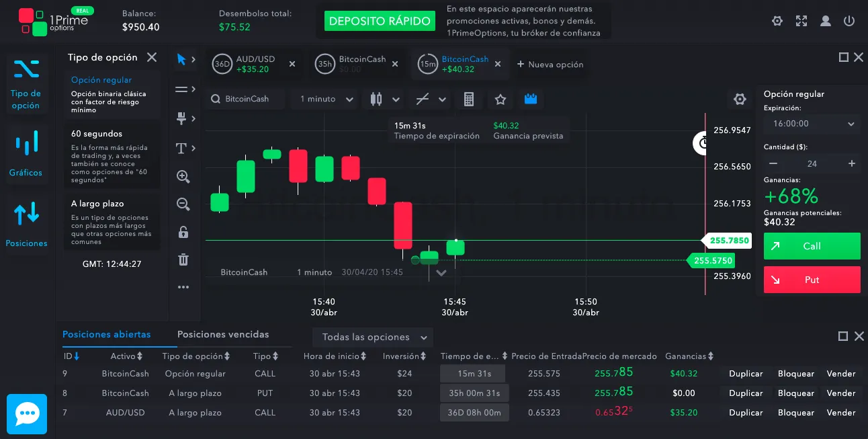Screen dimensions: 868x439
Task: Expand cursor tool options arrow
Action: 193,59
